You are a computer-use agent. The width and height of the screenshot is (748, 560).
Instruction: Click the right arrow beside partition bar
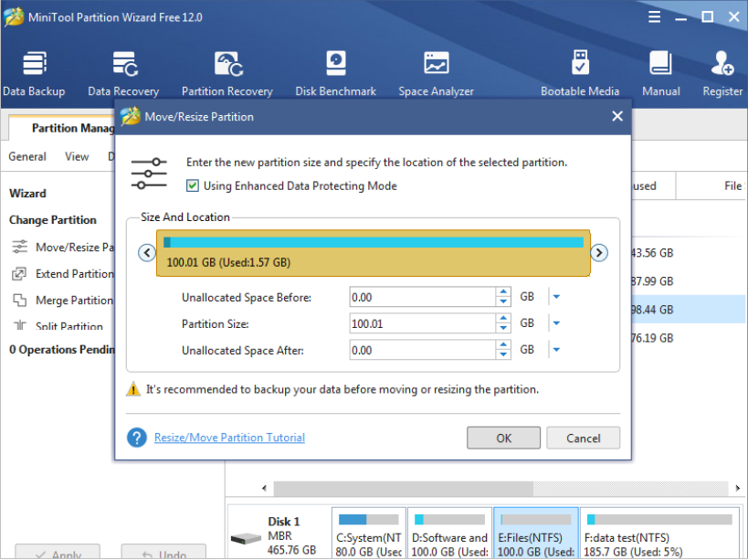click(599, 252)
